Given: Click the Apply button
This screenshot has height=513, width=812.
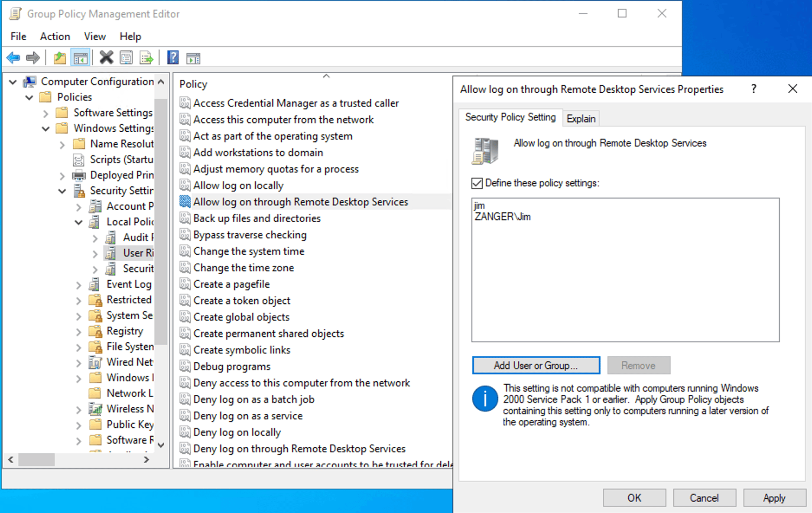Looking at the screenshot, I should point(774,497).
